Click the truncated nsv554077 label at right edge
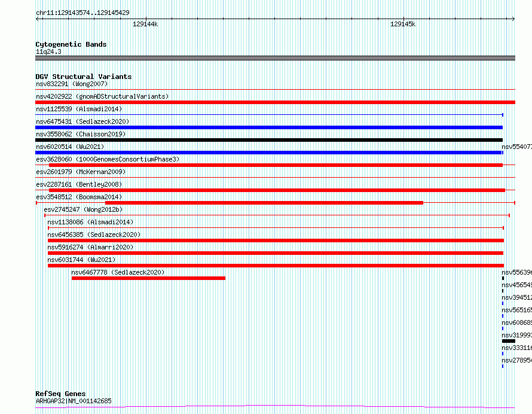This screenshot has height=414, width=532. click(x=516, y=147)
